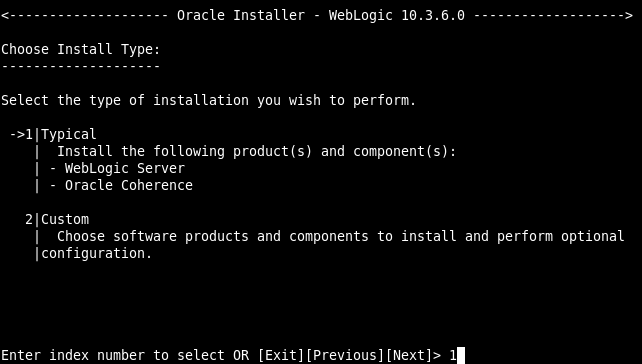The height and width of the screenshot is (364, 642).
Task: Click the Choose Install Type heading
Action: (x=81, y=49)
